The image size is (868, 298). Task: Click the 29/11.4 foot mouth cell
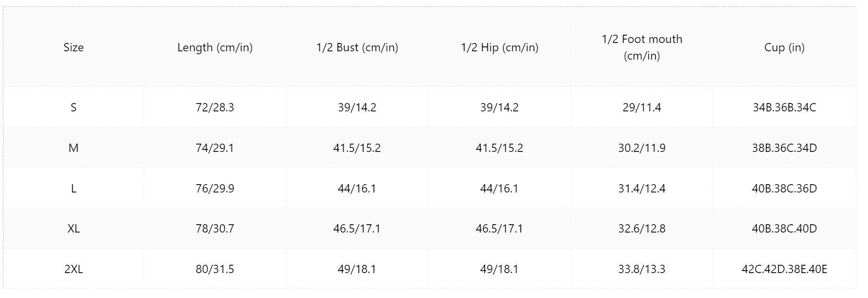pyautogui.click(x=642, y=107)
